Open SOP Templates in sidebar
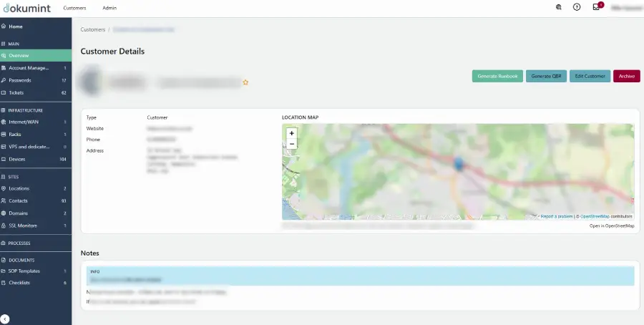The width and height of the screenshot is (644, 325). point(36,271)
